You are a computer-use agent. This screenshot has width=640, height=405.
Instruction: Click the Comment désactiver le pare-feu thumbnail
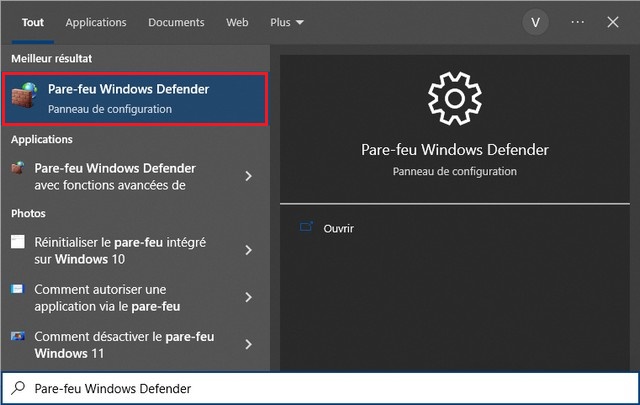pos(18,336)
